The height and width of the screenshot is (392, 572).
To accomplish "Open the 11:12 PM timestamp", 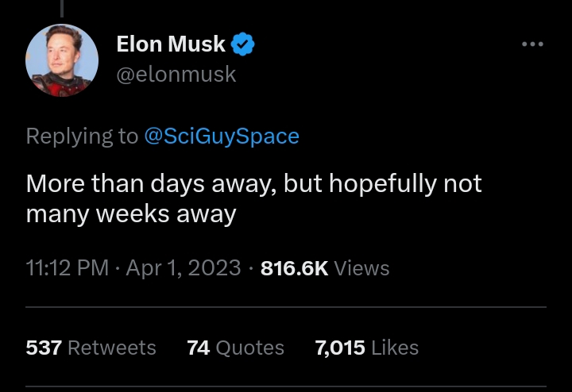I will tap(67, 268).
